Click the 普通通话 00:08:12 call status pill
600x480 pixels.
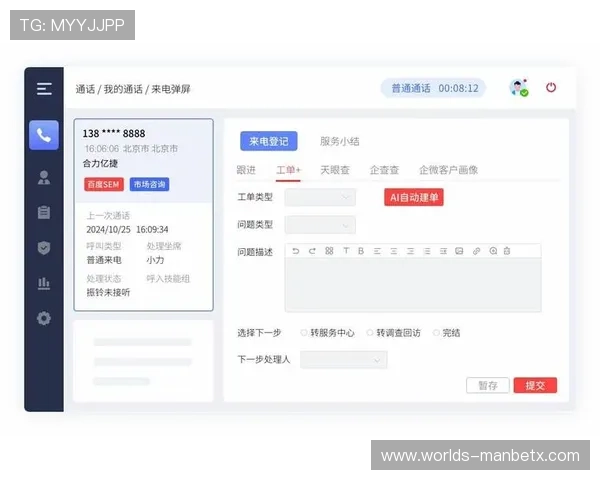point(434,88)
